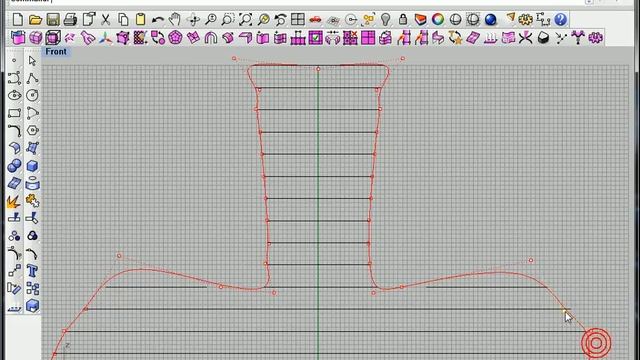The height and width of the screenshot is (360, 640).
Task: Click the magenta pentagon surface tool icon
Action: [176, 38]
